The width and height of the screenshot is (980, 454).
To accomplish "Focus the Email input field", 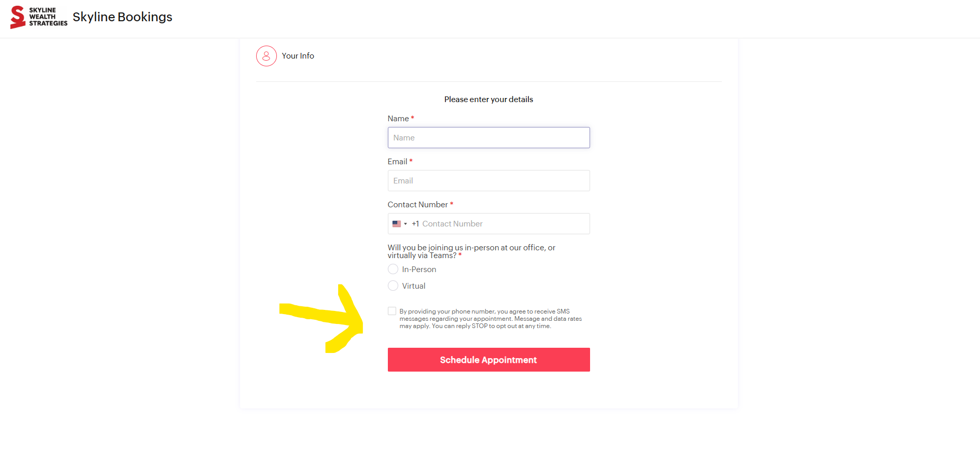I will 489,181.
